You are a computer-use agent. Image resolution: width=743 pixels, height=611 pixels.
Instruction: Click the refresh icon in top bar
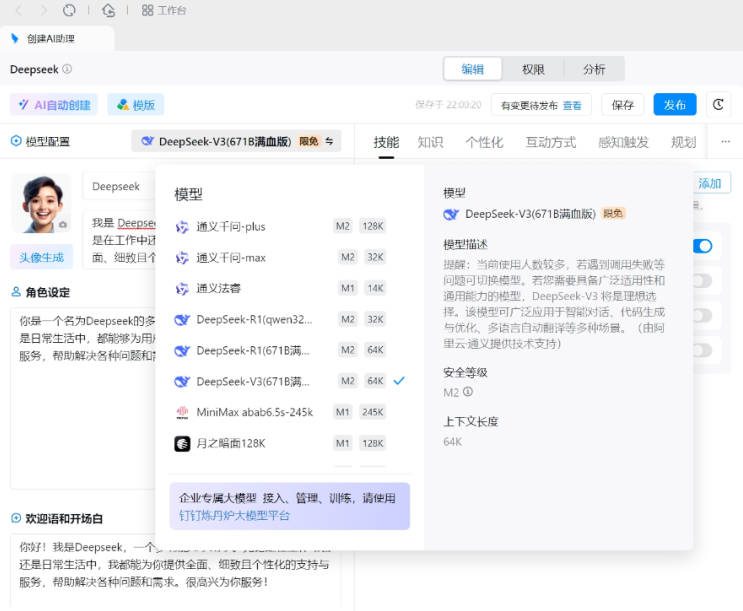(69, 10)
